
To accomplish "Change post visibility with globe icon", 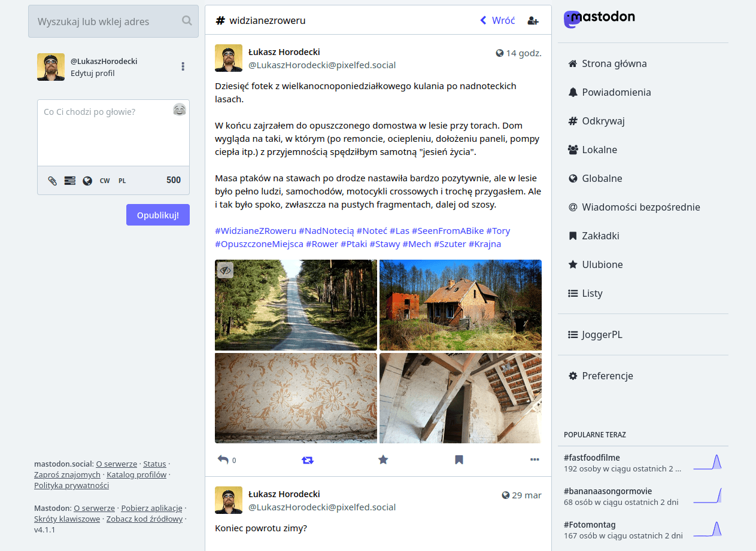I will coord(87,181).
